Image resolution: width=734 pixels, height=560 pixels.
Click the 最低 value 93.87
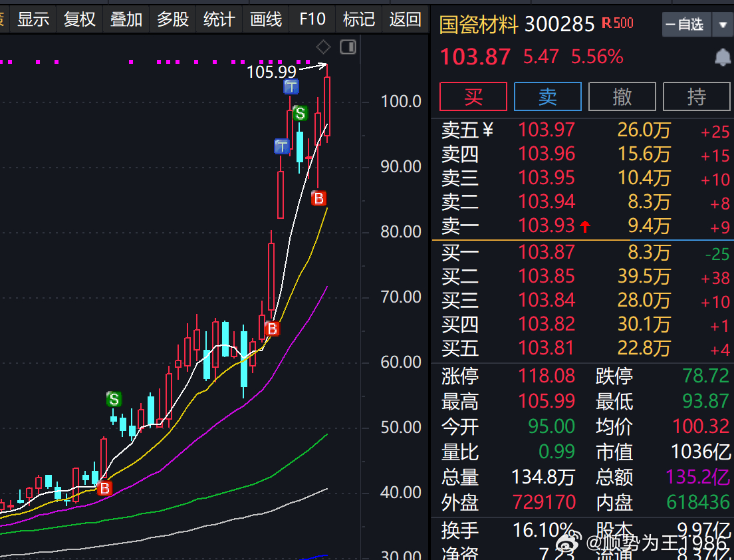point(706,401)
